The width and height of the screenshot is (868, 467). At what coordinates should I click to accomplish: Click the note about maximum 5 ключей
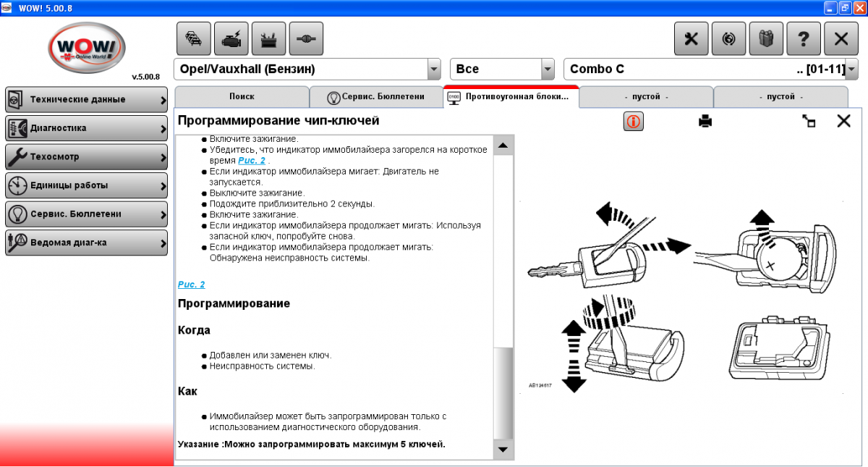point(312,443)
